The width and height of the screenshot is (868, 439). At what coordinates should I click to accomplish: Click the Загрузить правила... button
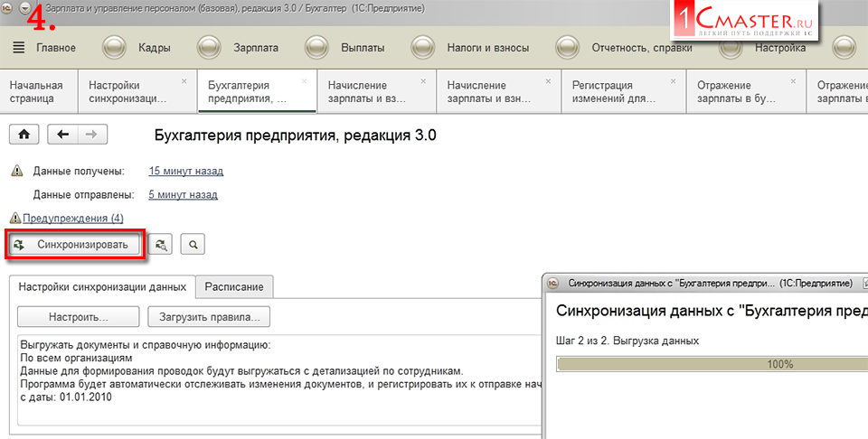[x=209, y=317]
